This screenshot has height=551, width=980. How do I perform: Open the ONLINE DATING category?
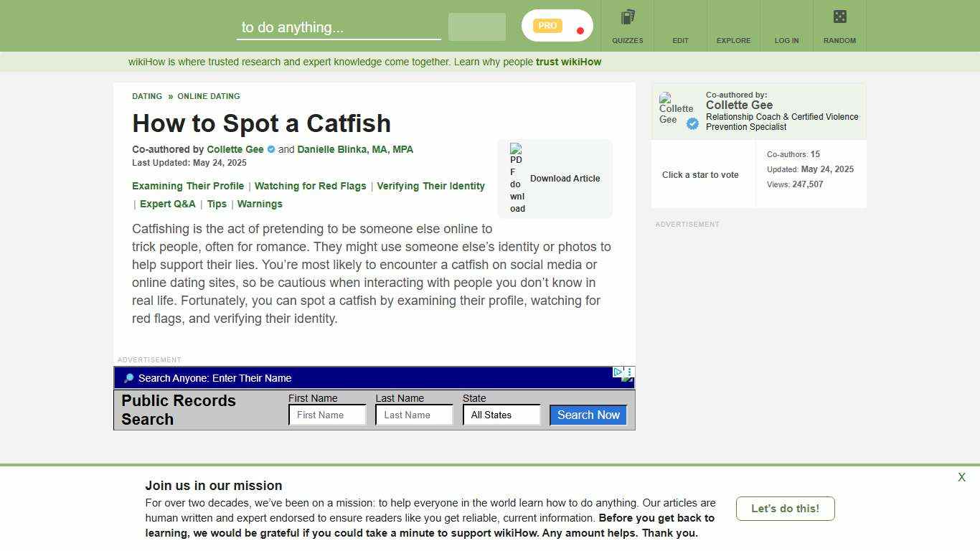tap(209, 96)
